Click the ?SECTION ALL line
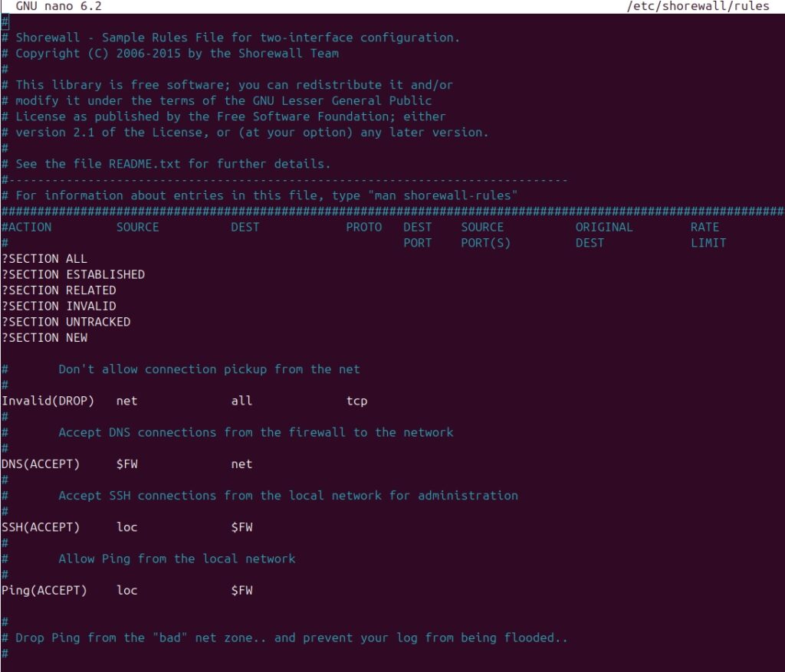Viewport: 785px width, 672px height. (44, 259)
